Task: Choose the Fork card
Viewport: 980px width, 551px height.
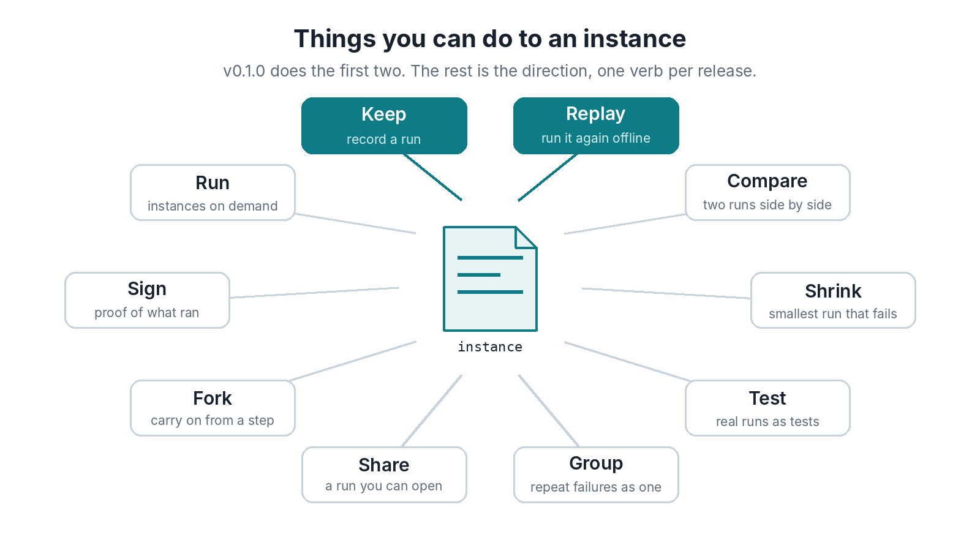Action: point(213,408)
